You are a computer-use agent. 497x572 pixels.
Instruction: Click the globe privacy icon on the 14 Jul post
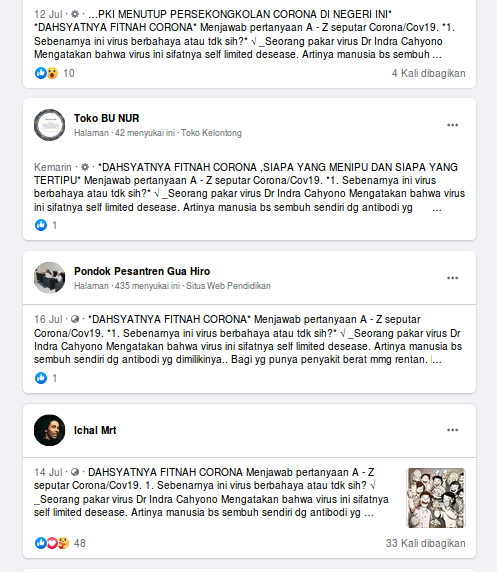point(75,472)
